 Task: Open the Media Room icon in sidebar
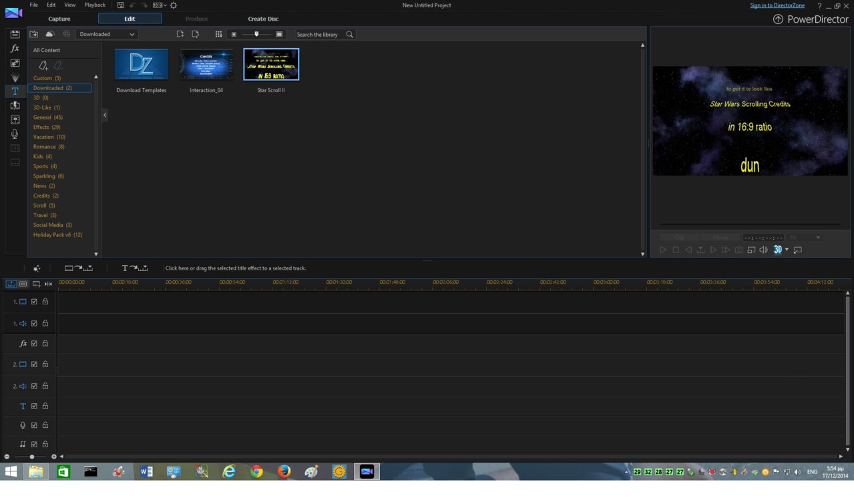[15, 34]
